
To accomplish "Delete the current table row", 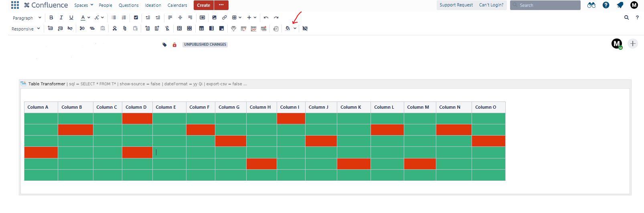I will [70, 28].
